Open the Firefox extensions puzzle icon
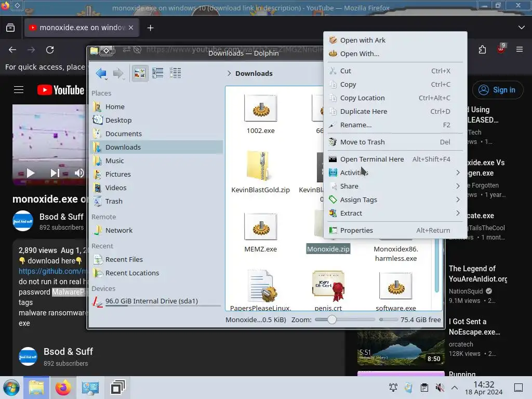This screenshot has width=532, height=399. coord(482,49)
